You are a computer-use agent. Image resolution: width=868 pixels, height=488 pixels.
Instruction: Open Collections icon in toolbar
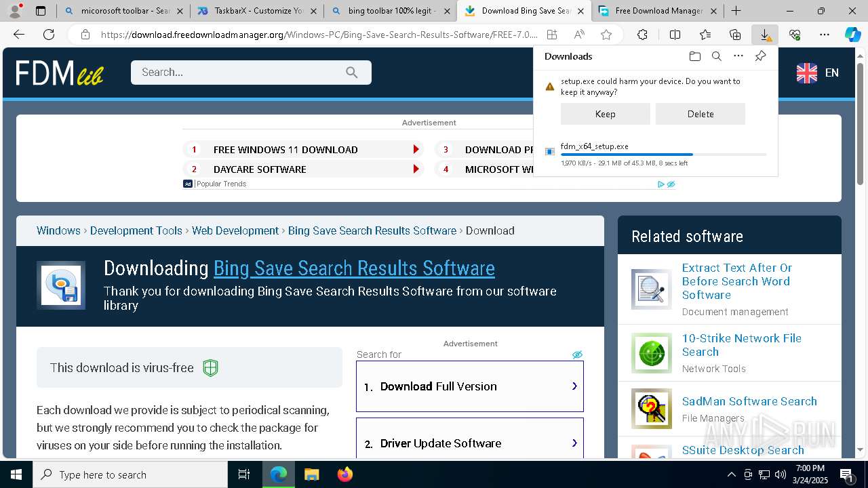coord(735,35)
